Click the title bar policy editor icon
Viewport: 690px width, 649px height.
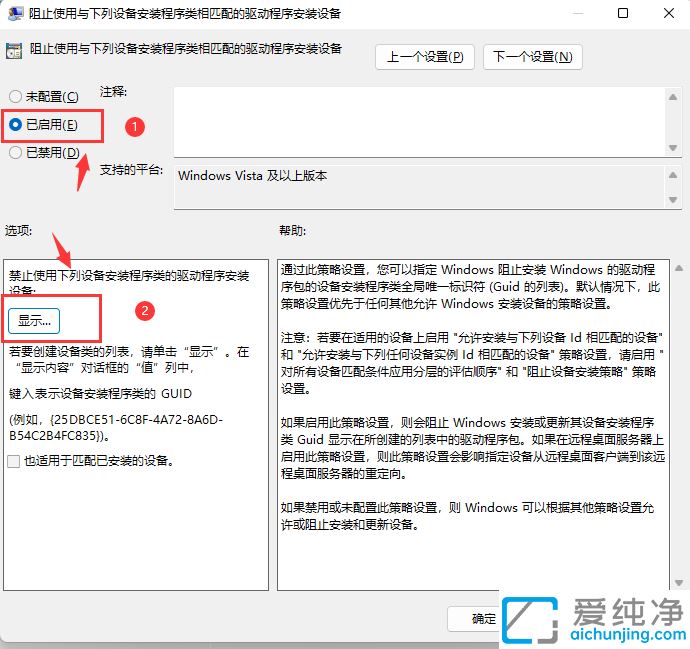click(15, 13)
